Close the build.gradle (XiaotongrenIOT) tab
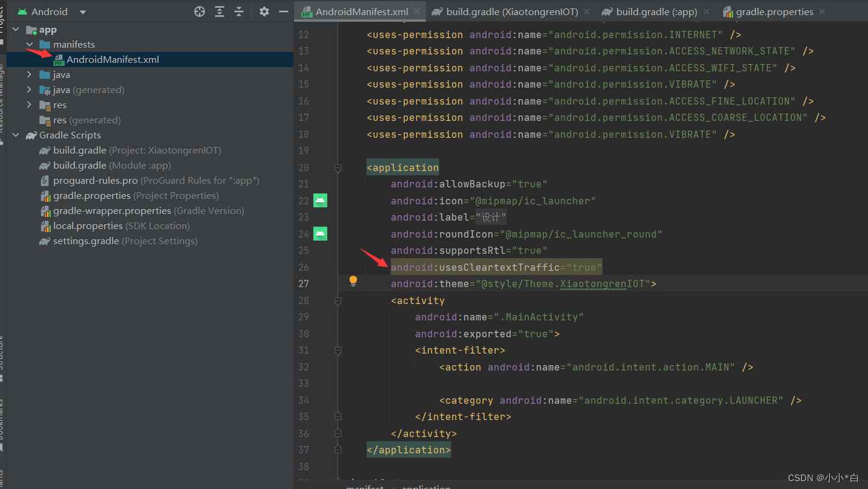Viewport: 868px width, 489px height. [587, 11]
